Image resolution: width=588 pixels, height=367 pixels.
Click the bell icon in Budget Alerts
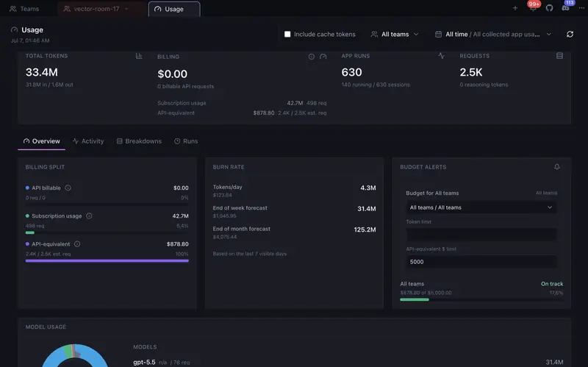click(557, 167)
